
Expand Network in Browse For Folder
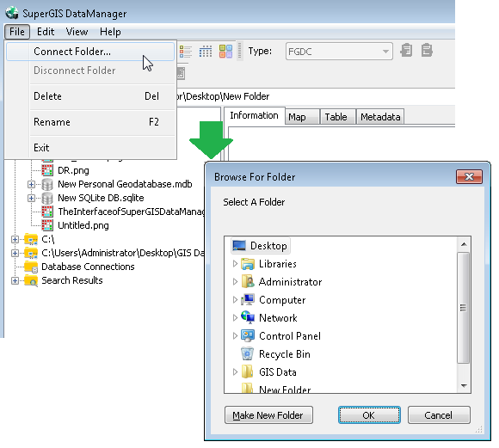click(x=235, y=318)
